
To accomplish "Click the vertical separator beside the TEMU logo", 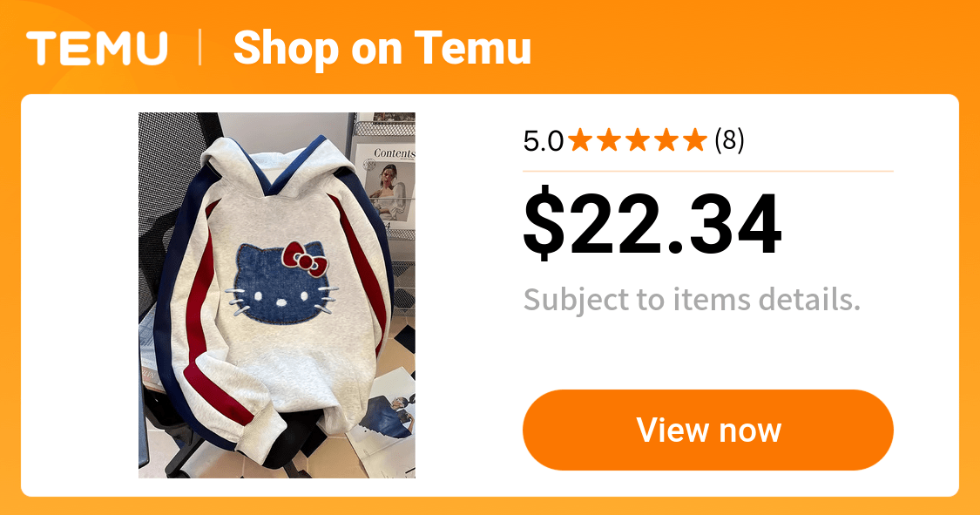I will pyautogui.click(x=200, y=48).
